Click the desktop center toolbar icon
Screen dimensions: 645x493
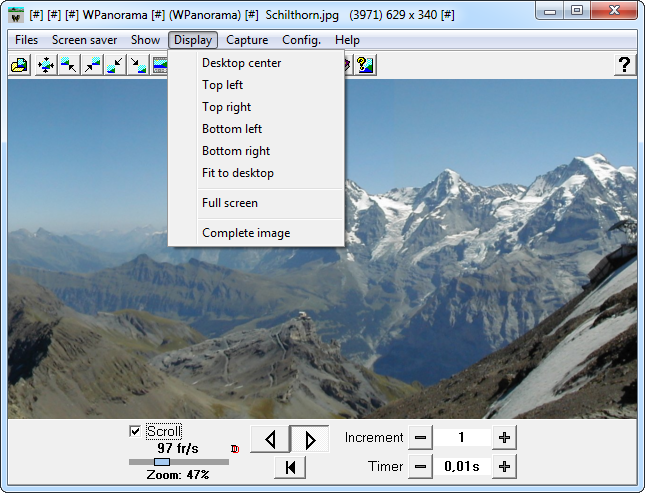point(46,65)
